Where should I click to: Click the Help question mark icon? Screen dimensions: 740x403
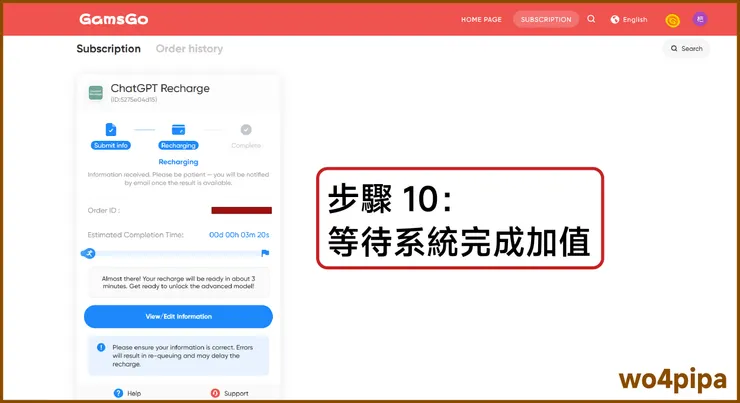click(118, 393)
